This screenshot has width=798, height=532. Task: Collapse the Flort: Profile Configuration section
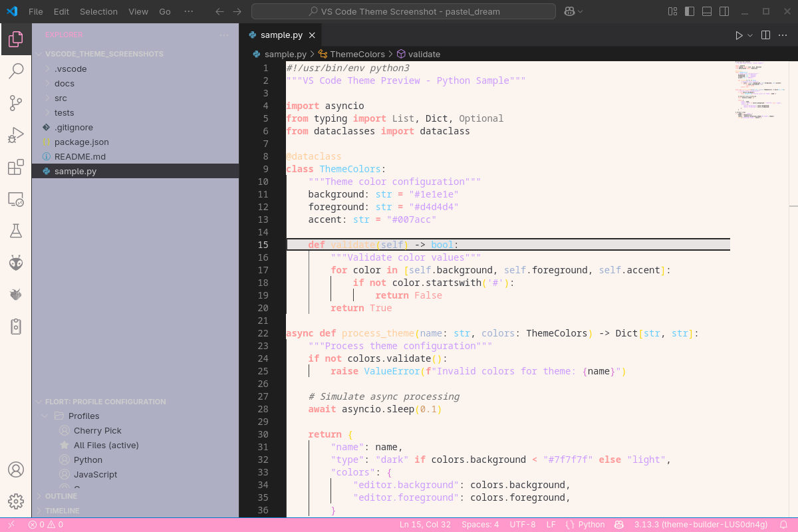tap(136, 402)
